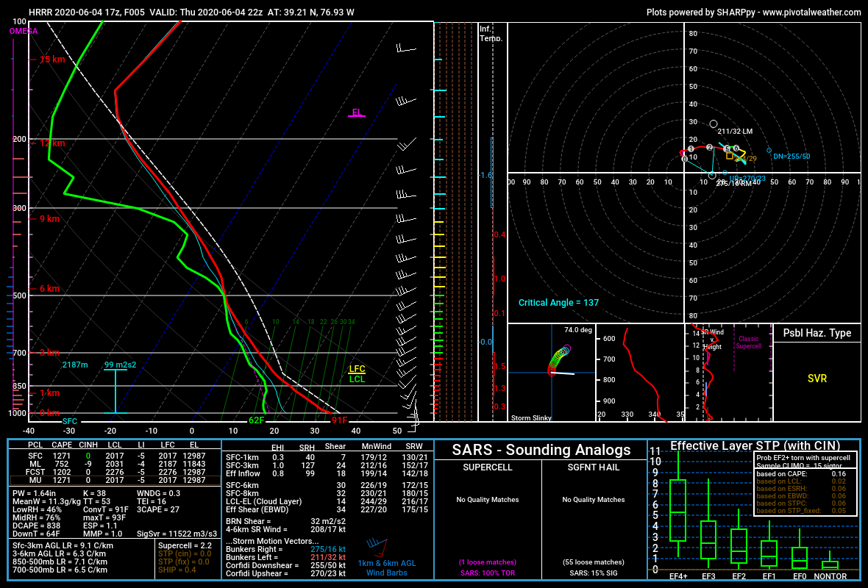
Task: Select the STP (cin) = 0.0 parameter
Action: pos(185,553)
